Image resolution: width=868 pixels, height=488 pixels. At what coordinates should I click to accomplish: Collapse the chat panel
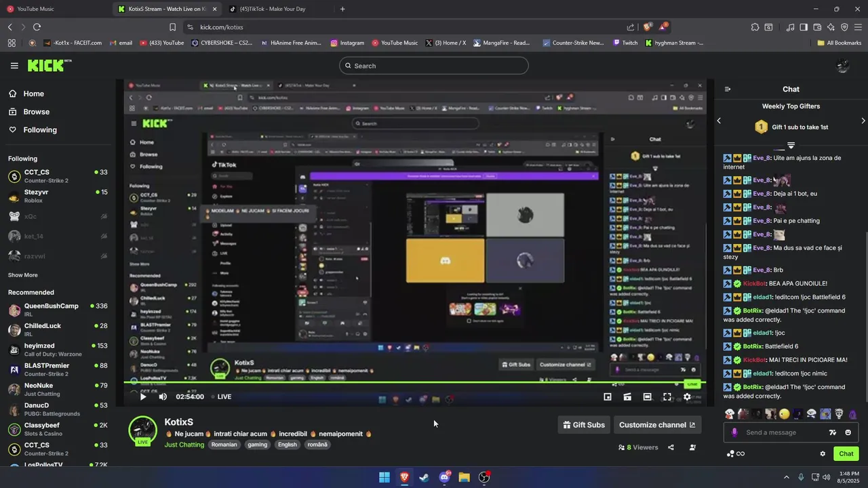pyautogui.click(x=728, y=89)
